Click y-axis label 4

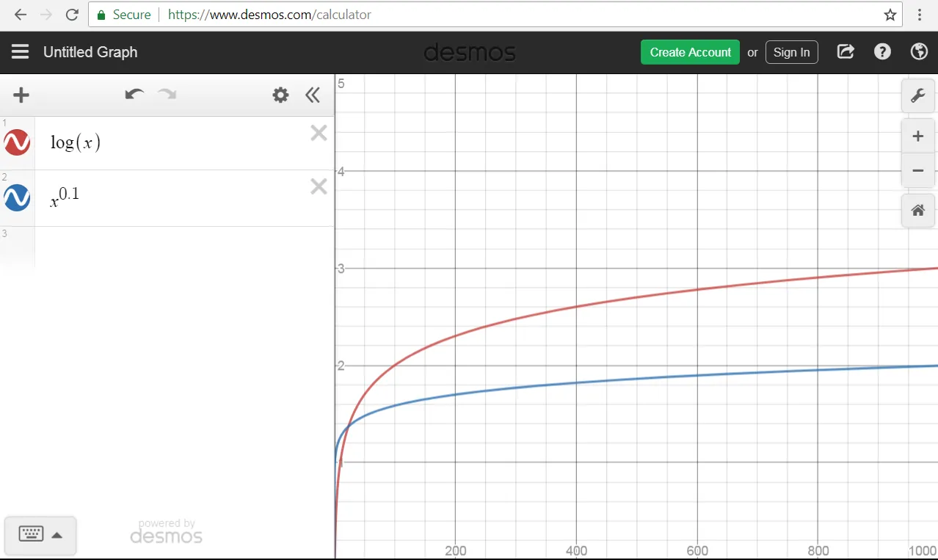click(341, 172)
